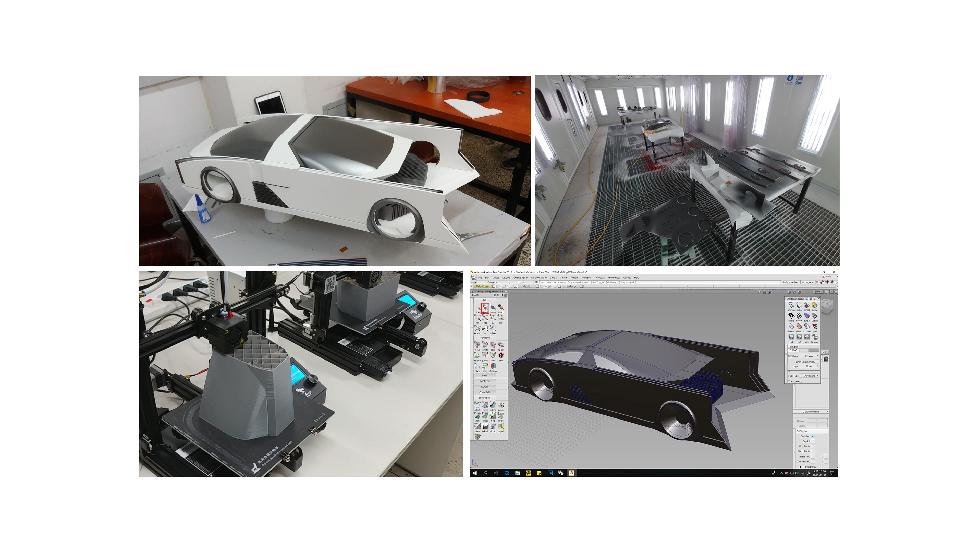Activate the Rotate transform tool

(485, 345)
